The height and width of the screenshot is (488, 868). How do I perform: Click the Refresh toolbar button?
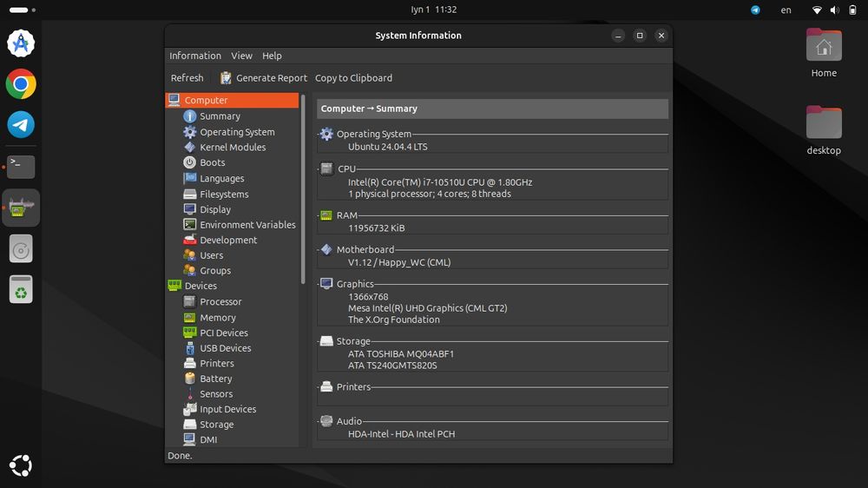(187, 78)
